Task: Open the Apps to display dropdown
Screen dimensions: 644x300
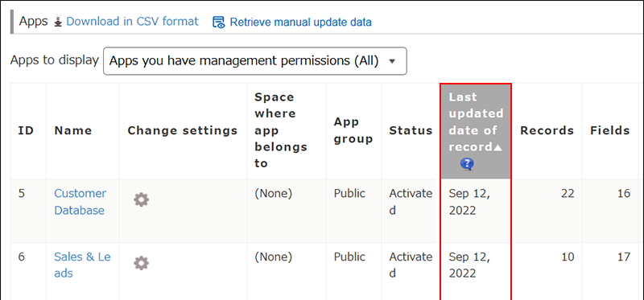Action: 255,61
